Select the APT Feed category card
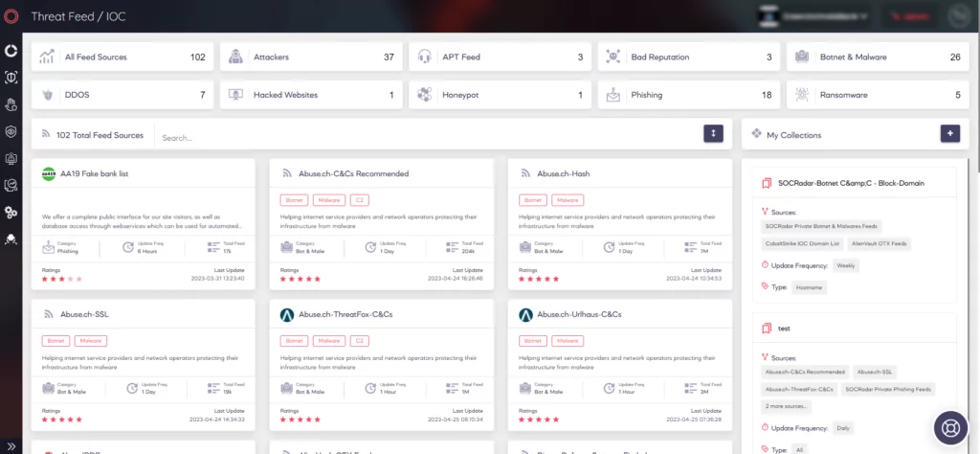 point(500,57)
